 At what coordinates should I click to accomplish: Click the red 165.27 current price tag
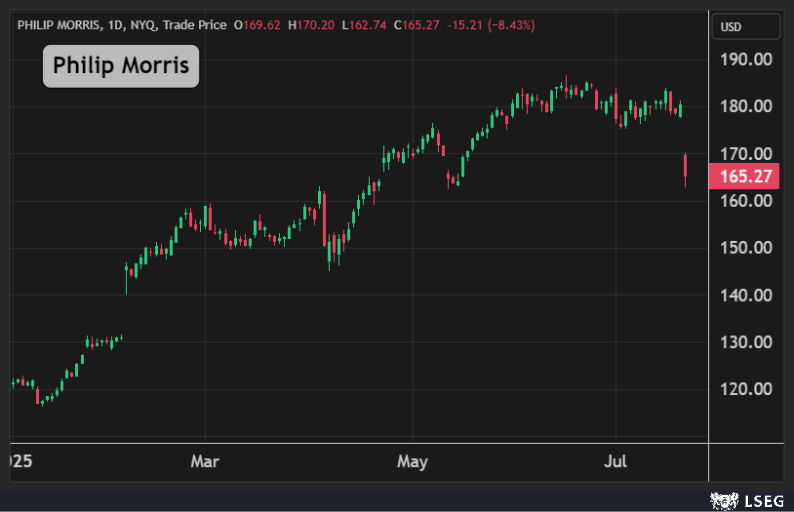point(745,177)
